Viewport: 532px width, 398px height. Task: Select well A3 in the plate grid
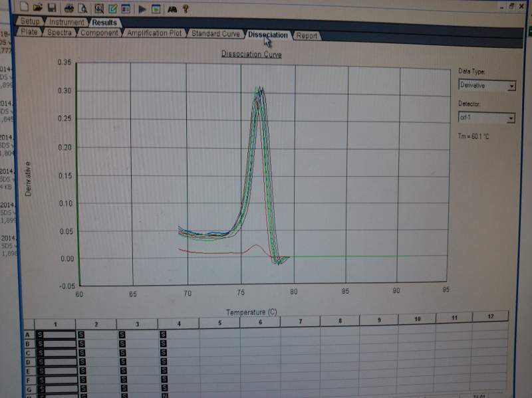point(138,335)
